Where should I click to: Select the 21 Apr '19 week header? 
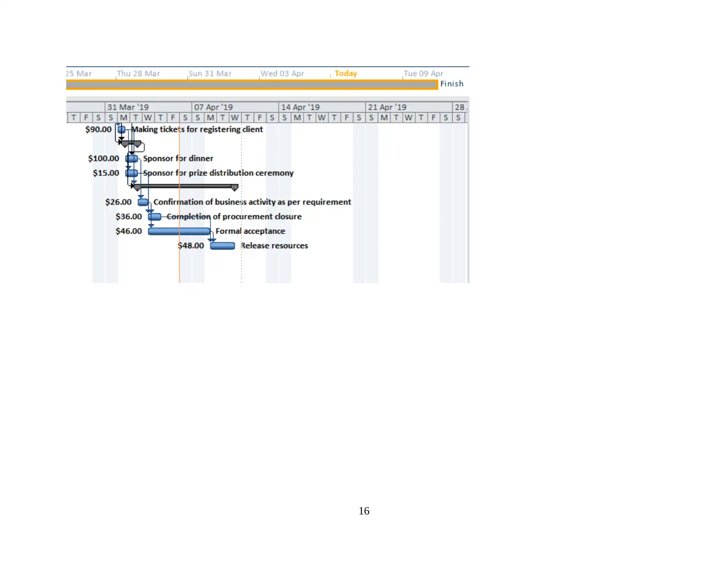pyautogui.click(x=409, y=107)
